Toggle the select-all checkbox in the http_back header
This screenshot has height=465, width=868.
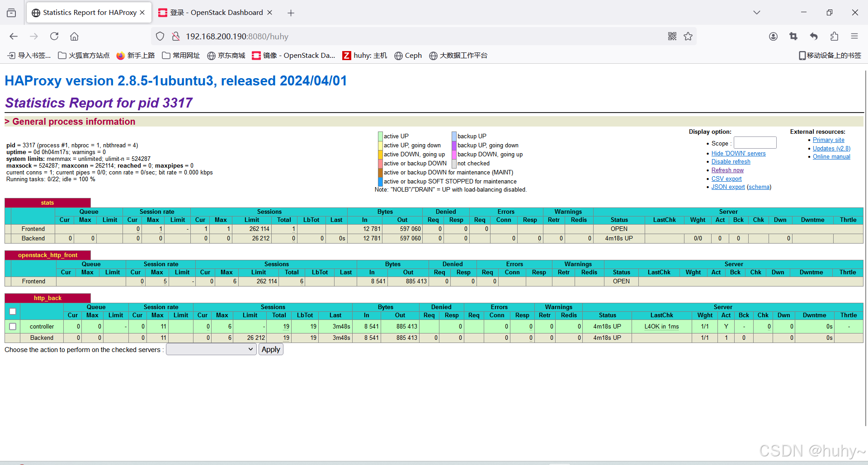[13, 311]
